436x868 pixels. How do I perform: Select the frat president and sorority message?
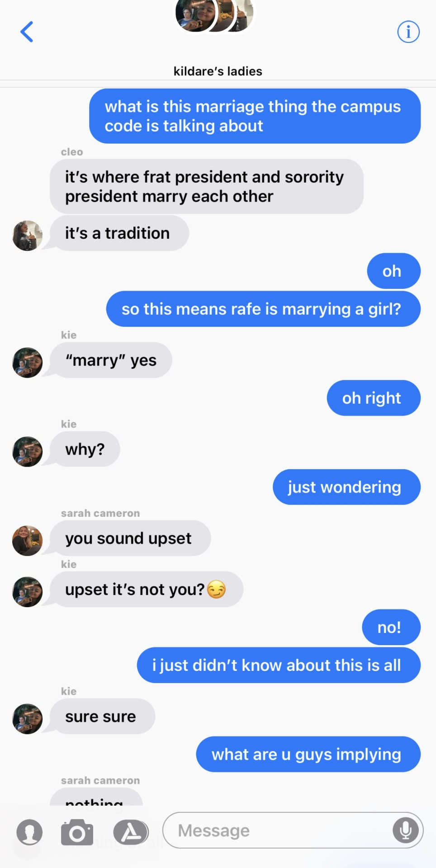pos(207,186)
